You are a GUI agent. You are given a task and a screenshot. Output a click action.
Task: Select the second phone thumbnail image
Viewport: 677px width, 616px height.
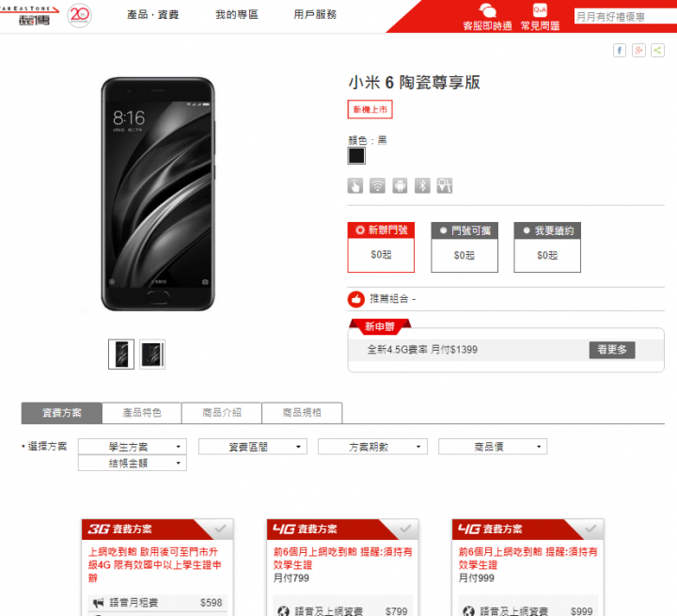click(x=152, y=355)
